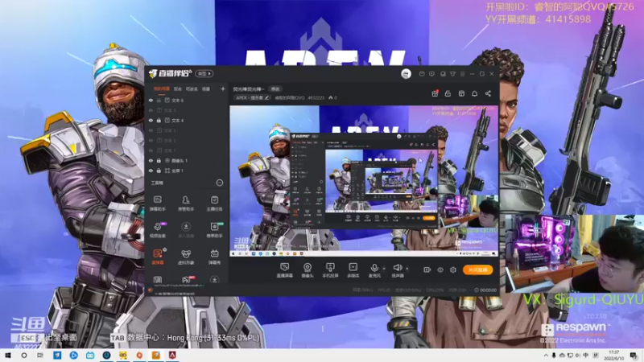Switch to the second scene tab
The image size is (644, 362).
[x=177, y=88]
